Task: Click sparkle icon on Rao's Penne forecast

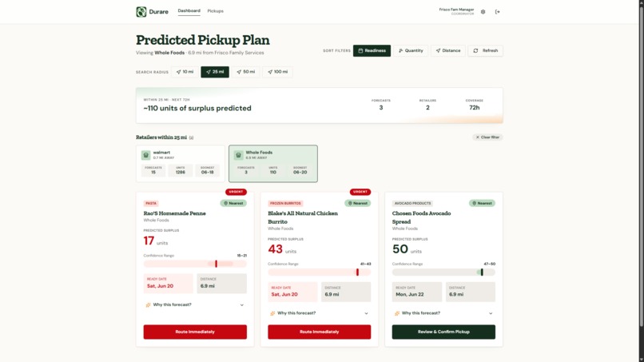Action: coord(148,305)
